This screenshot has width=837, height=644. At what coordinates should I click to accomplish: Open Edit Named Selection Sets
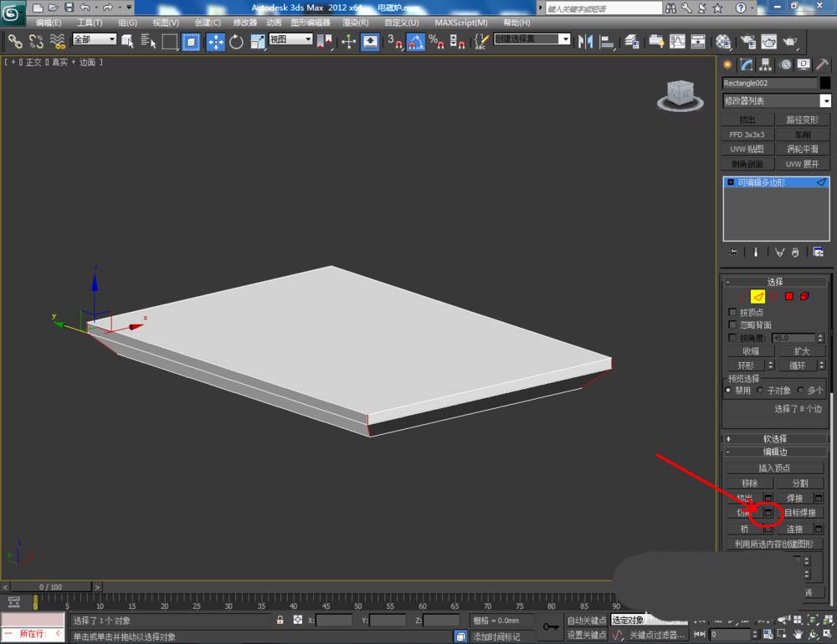tap(481, 42)
